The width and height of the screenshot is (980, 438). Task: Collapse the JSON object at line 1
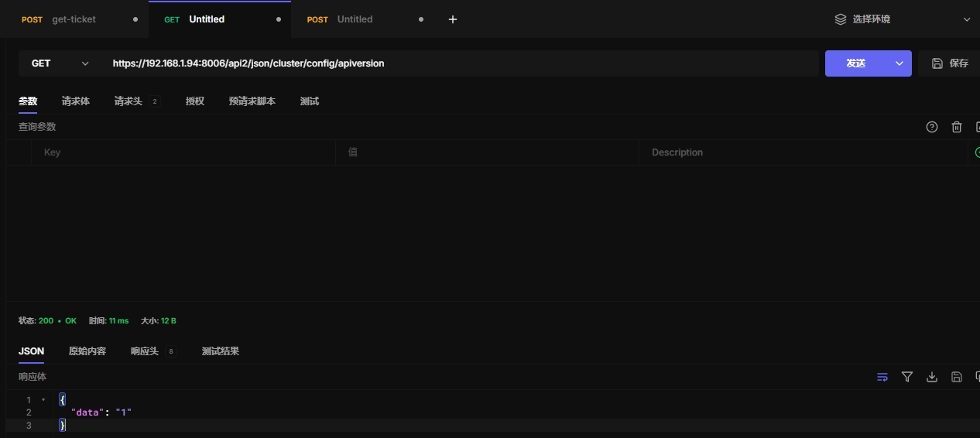(43, 400)
